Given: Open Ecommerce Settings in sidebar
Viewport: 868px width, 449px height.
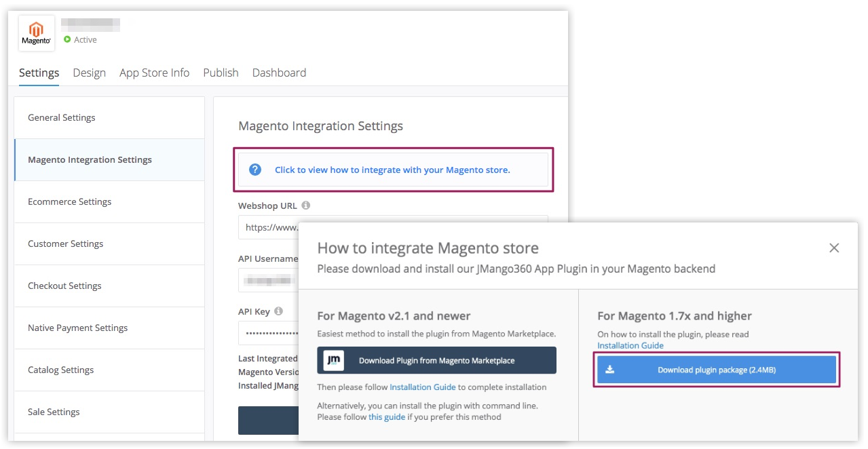Looking at the screenshot, I should [109, 201].
